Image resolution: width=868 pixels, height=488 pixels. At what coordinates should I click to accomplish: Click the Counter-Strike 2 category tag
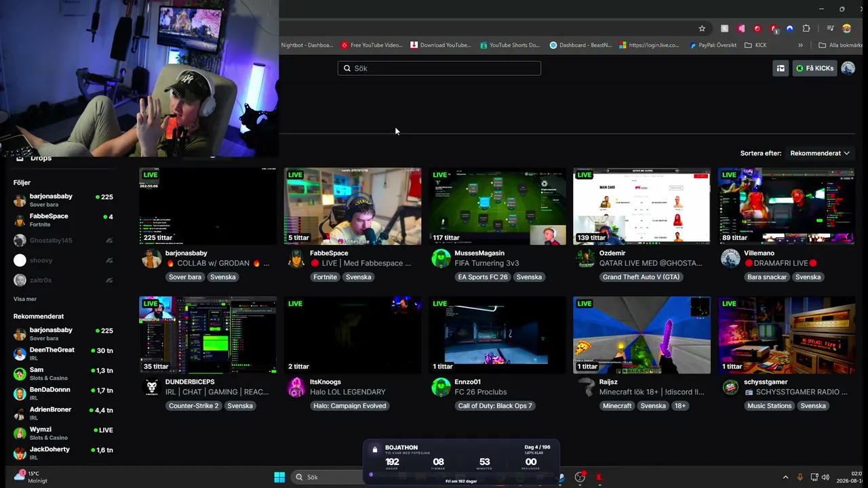[194, 406]
